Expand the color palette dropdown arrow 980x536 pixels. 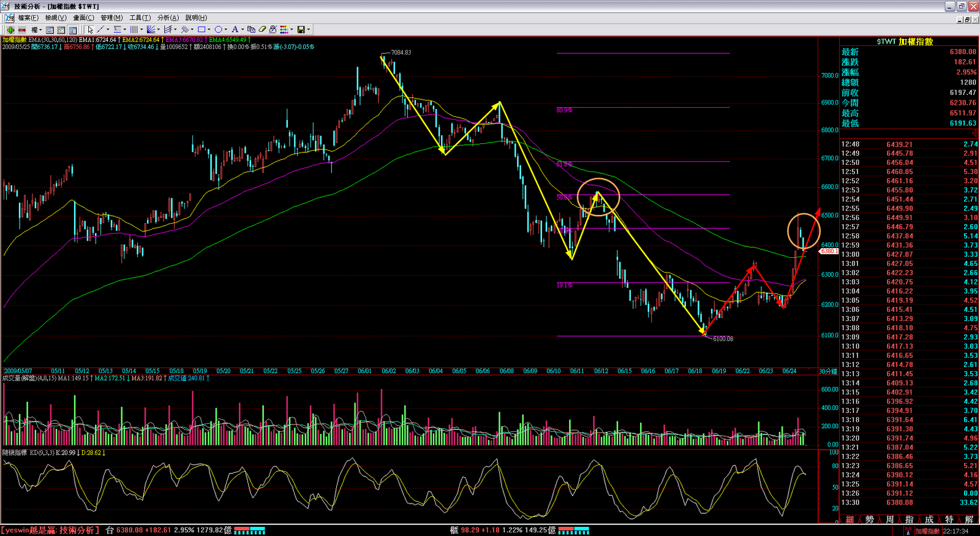tap(292, 29)
